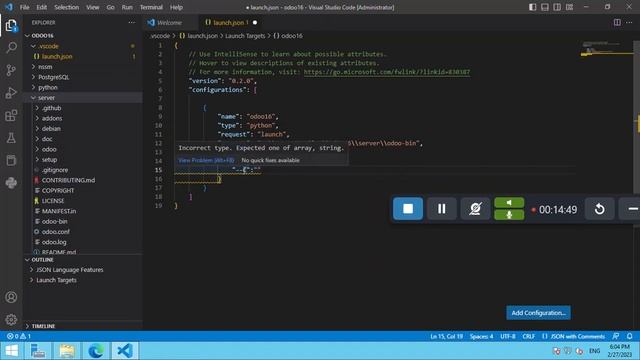Image resolution: width=640 pixels, height=360 pixels.
Task: Change the CRLF end of line setting
Action: (529, 336)
